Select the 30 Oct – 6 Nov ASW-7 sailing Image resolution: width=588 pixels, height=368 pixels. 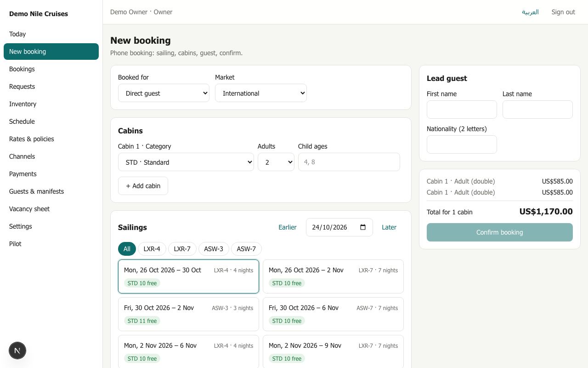pos(333,314)
